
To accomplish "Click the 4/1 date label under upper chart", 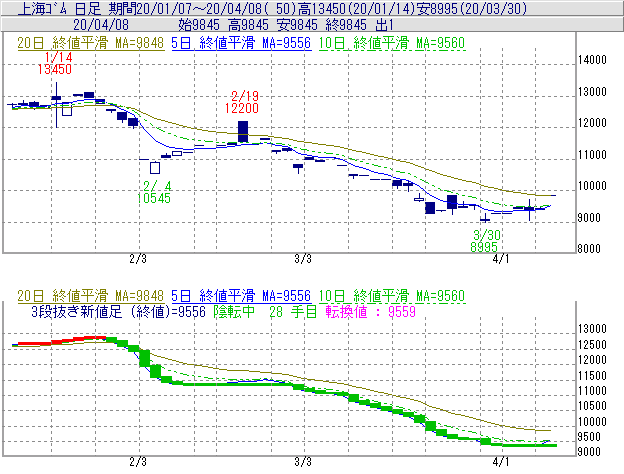I will click(501, 259).
